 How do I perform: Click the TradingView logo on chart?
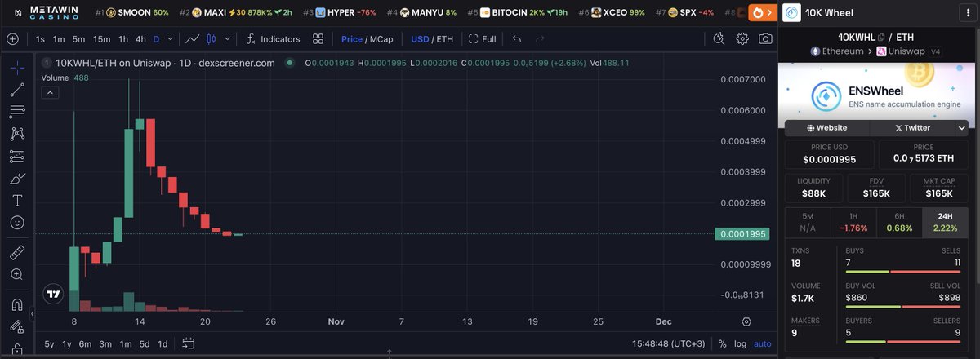click(54, 295)
